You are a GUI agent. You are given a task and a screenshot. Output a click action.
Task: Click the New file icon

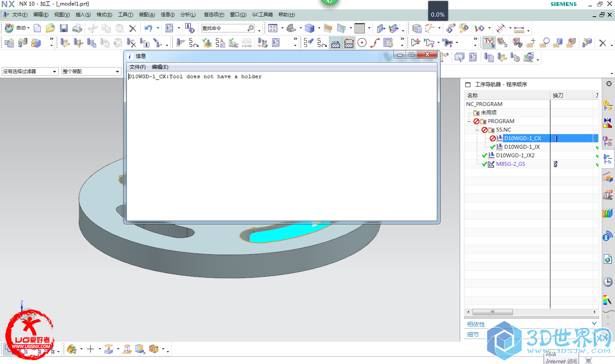[38, 28]
